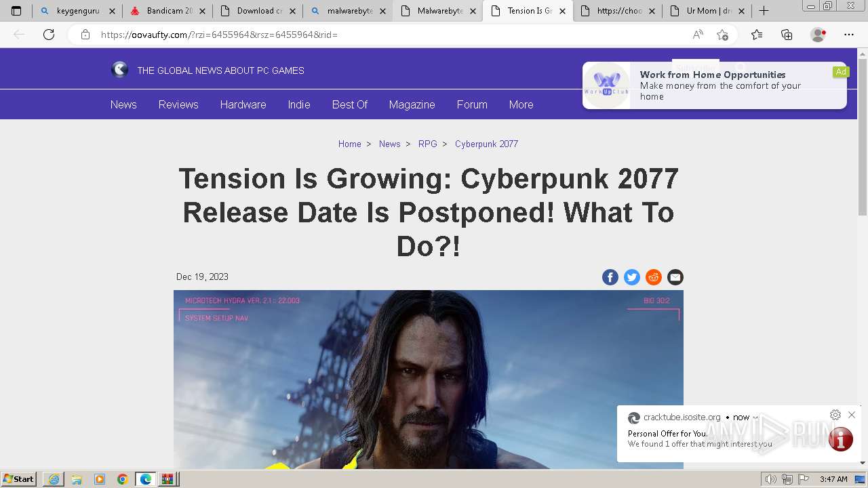
Task: Click the browser refresh button
Action: (49, 35)
